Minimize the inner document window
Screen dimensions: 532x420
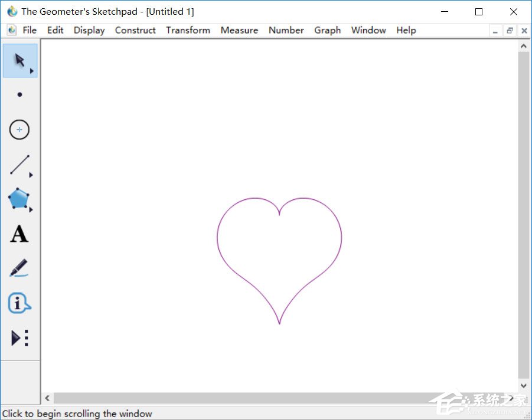496,30
